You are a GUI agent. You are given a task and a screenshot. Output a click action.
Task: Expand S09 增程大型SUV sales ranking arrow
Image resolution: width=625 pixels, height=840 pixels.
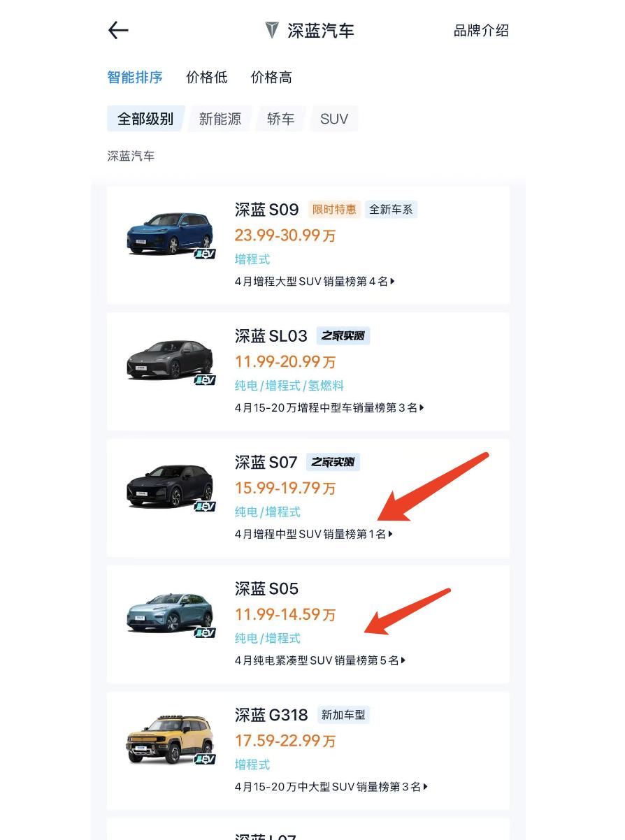pos(393,282)
